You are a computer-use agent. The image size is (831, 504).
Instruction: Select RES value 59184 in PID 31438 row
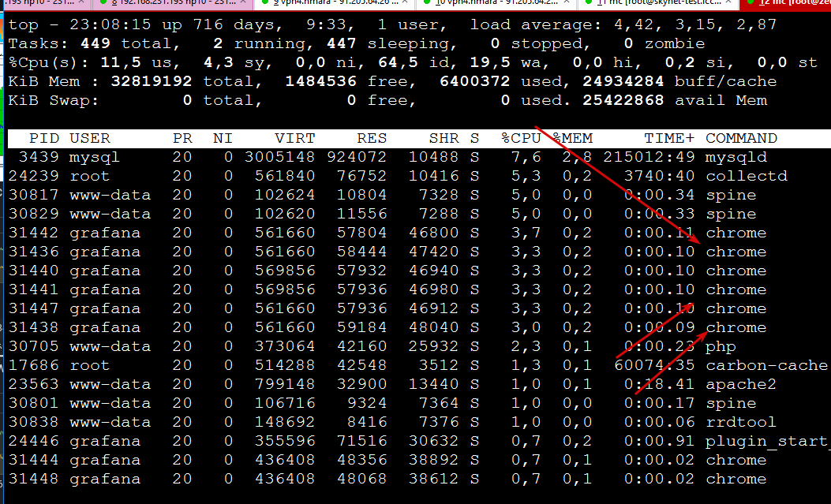361,328
